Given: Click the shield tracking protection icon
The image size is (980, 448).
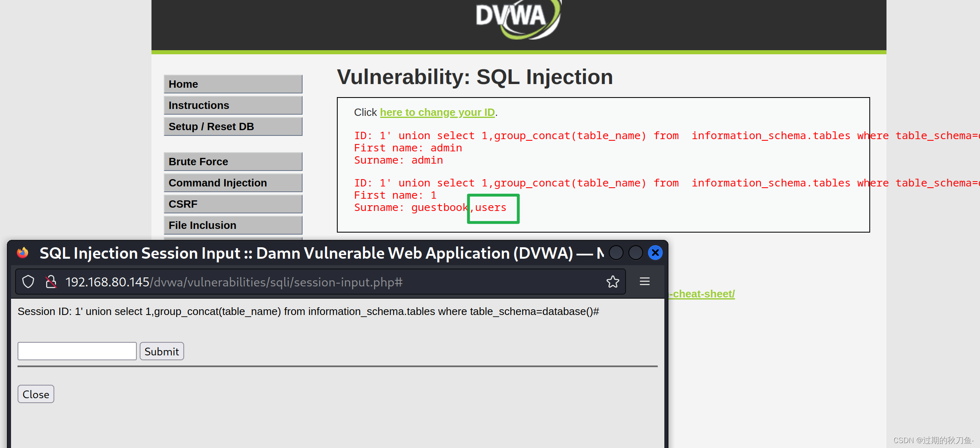Looking at the screenshot, I should [x=28, y=282].
